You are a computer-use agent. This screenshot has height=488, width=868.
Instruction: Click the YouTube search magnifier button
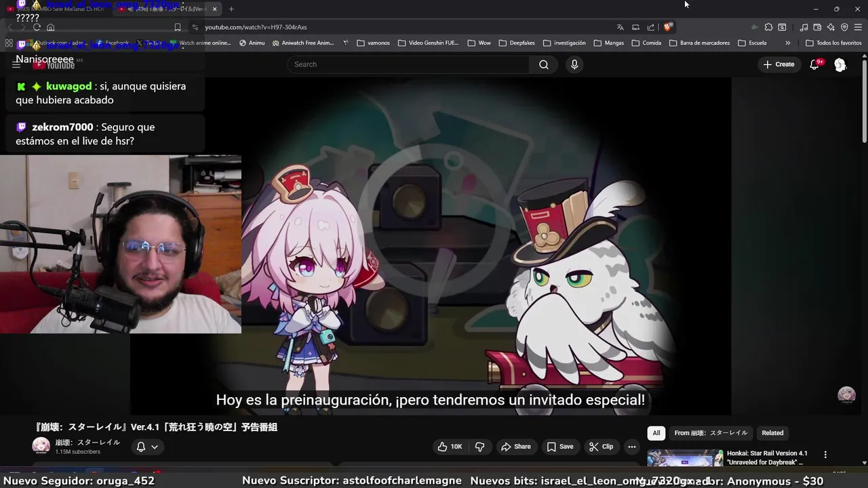[x=543, y=64]
